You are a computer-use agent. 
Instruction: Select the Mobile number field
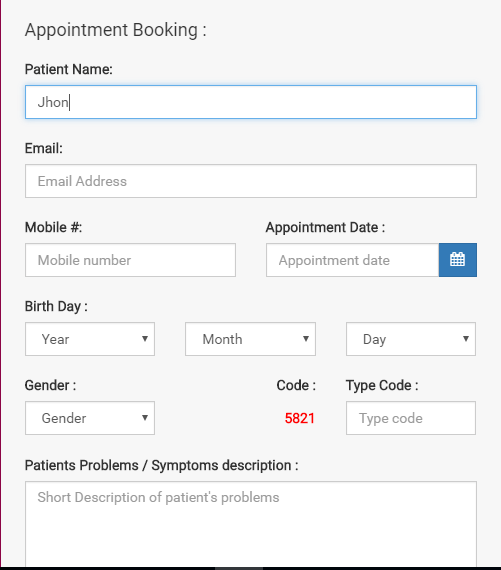(131, 260)
